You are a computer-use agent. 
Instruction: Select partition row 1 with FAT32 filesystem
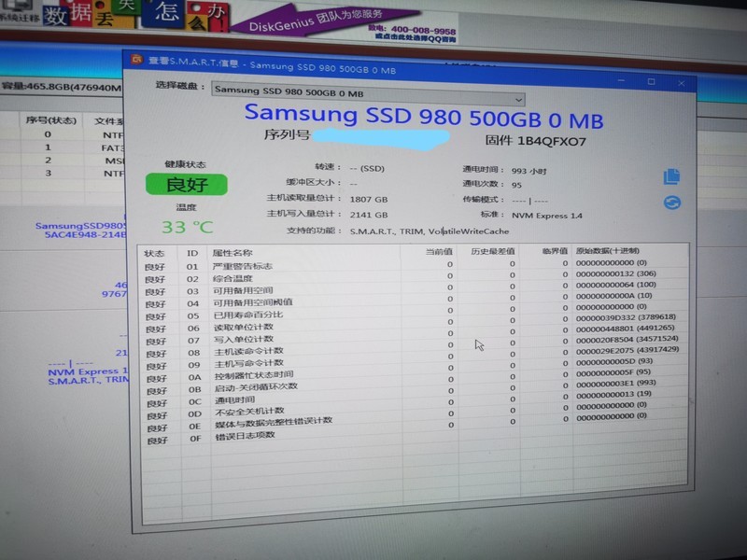[56, 147]
